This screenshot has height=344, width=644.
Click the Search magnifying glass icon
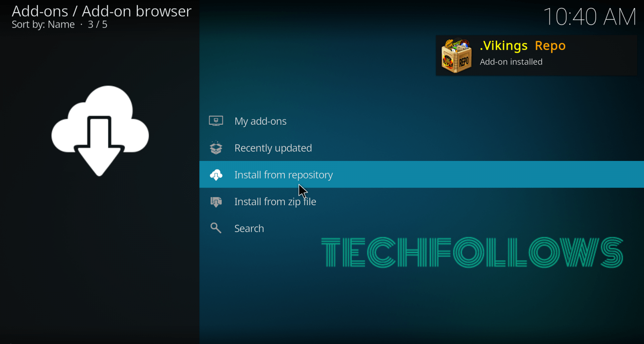click(216, 228)
